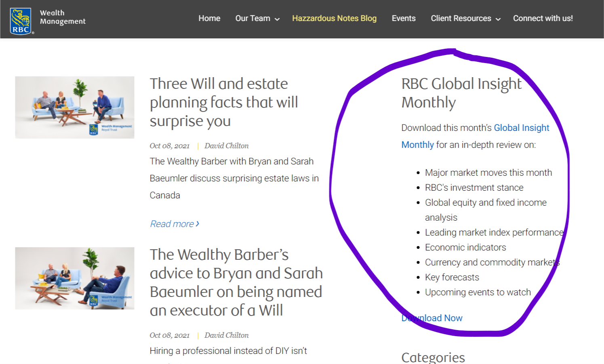Click David Chilton under the executor article

click(x=226, y=335)
